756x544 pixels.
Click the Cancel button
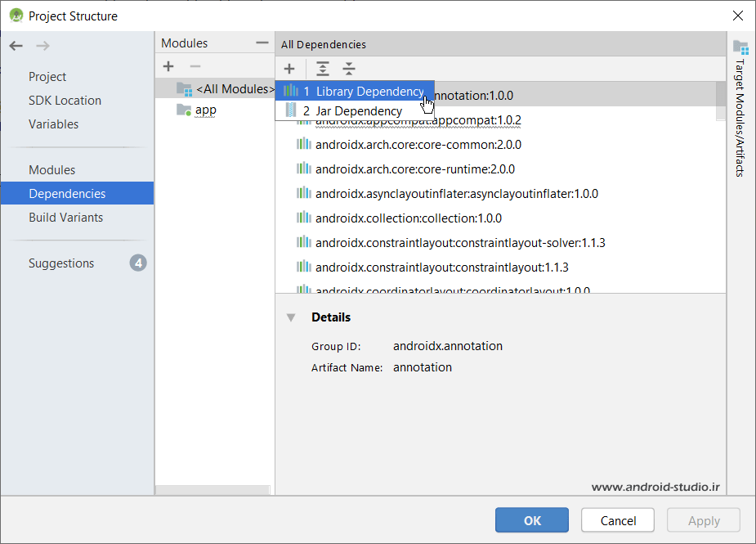[x=618, y=519]
